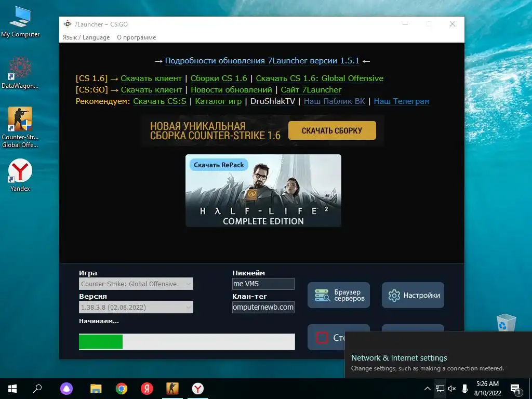Open Наш Телеграм link
The height and width of the screenshot is (399, 532).
[x=402, y=101]
